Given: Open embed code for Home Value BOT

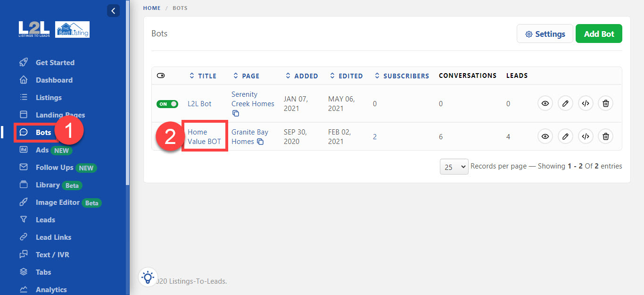Looking at the screenshot, I should click(586, 136).
